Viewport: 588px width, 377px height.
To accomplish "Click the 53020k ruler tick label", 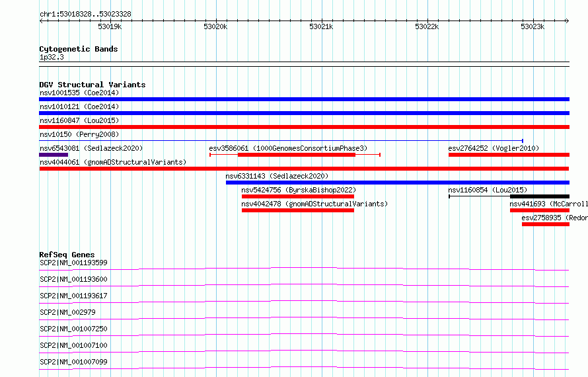I will [215, 26].
